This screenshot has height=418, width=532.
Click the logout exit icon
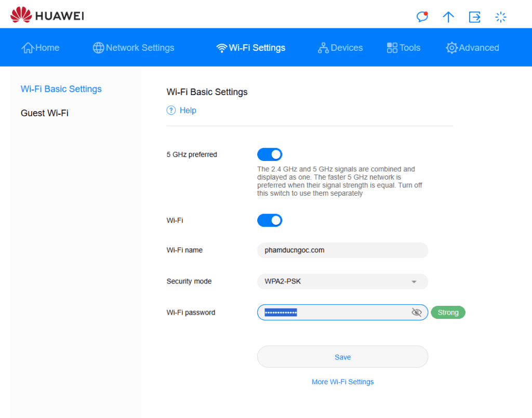coord(474,17)
